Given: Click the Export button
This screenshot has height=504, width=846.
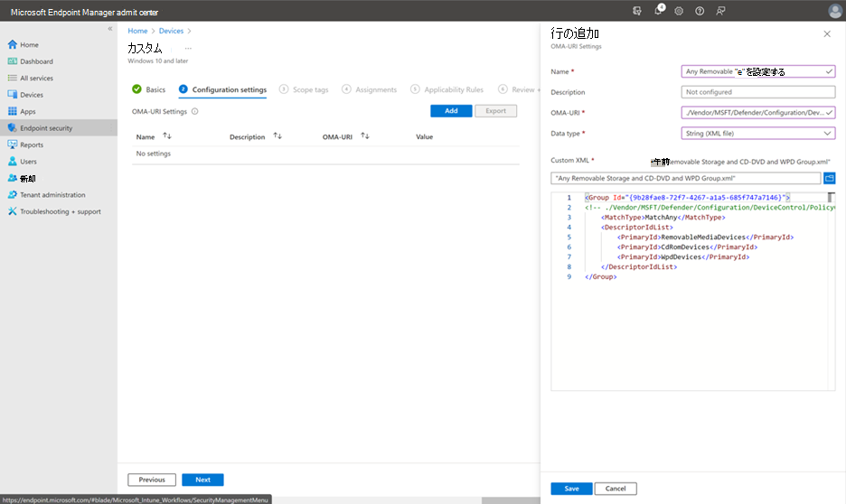Looking at the screenshot, I should pyautogui.click(x=495, y=111).
